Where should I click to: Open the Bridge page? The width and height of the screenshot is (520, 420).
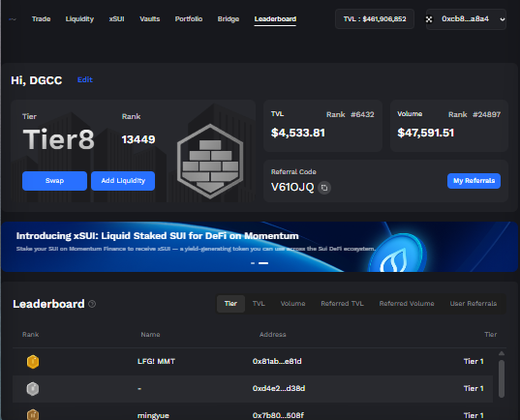[x=229, y=19]
